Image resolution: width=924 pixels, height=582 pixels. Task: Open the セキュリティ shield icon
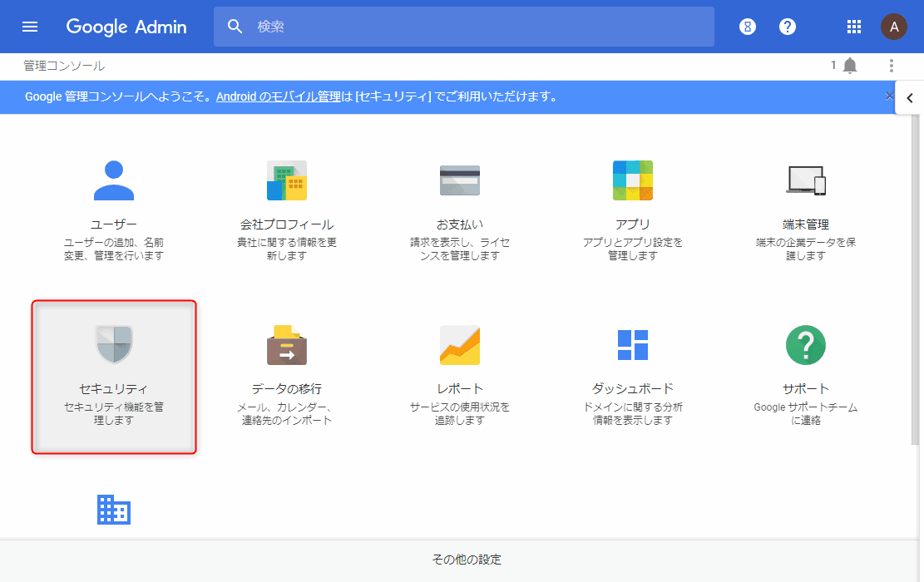coord(114,344)
